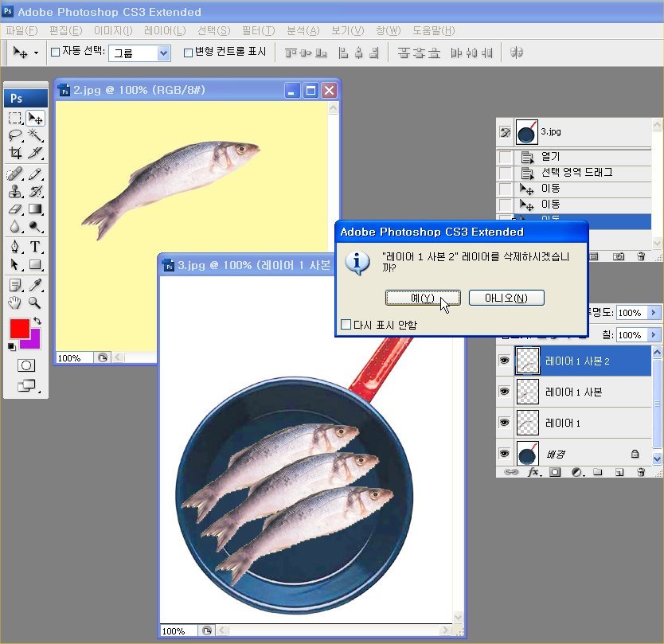Select the Hand tool

tap(15, 302)
